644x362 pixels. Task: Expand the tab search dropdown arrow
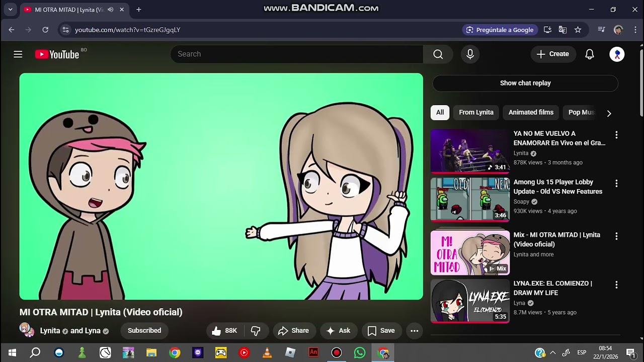10,10
